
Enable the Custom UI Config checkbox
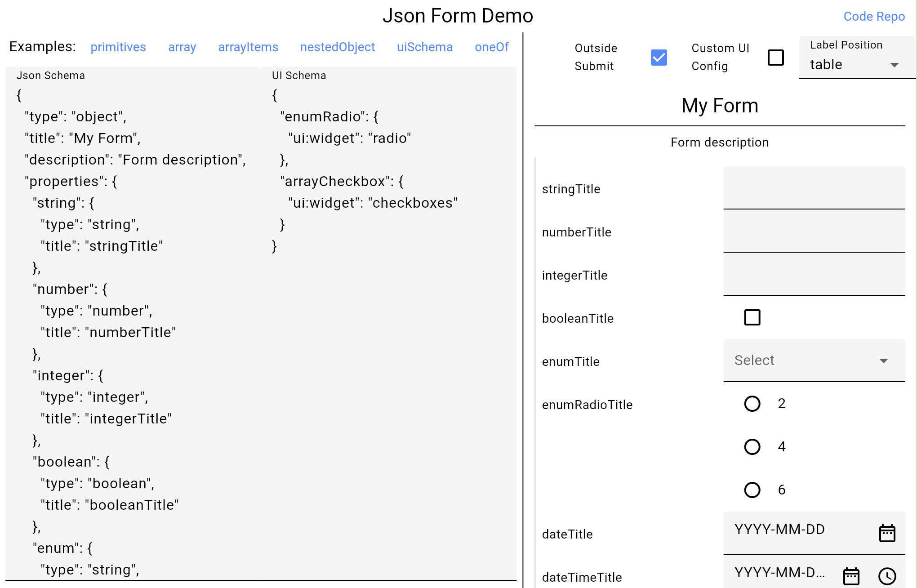(x=775, y=58)
